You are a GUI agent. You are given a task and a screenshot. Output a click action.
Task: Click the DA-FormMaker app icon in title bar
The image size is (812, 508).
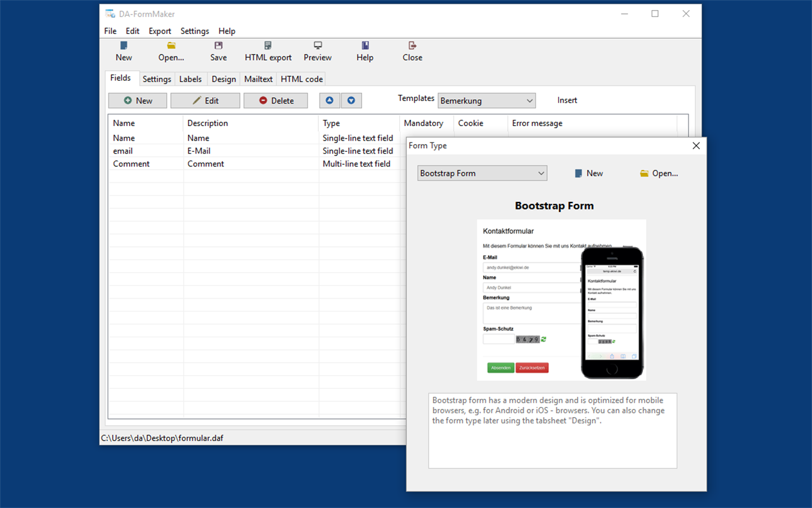110,14
